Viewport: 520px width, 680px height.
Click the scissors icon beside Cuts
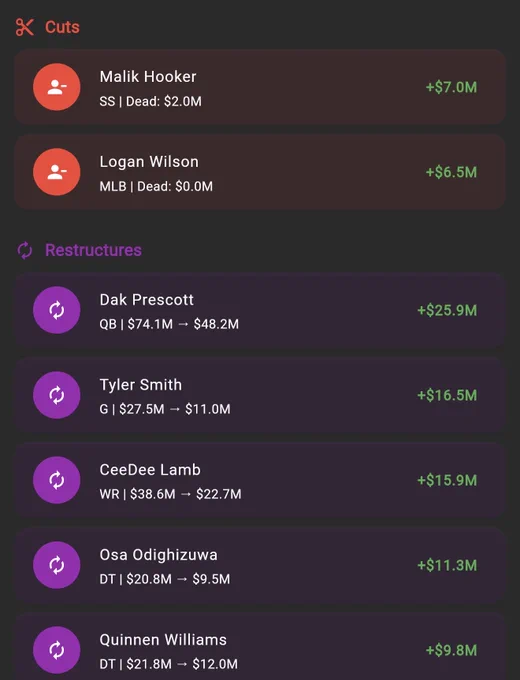(x=25, y=27)
